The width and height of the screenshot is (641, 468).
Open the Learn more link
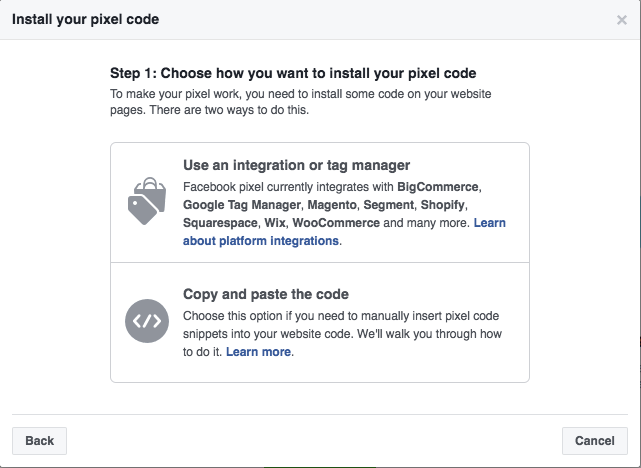258,352
